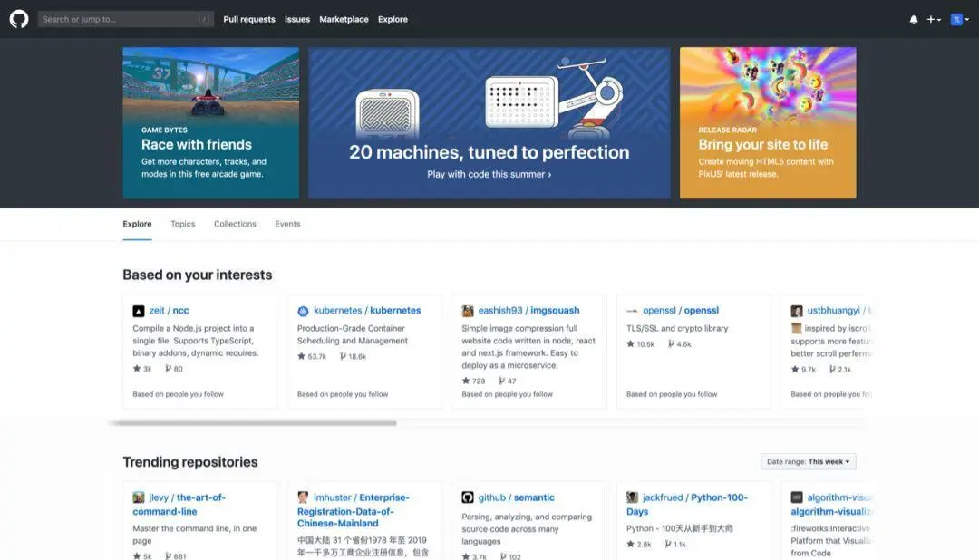
Task: Focus the Search or jump to field
Action: 125,19
